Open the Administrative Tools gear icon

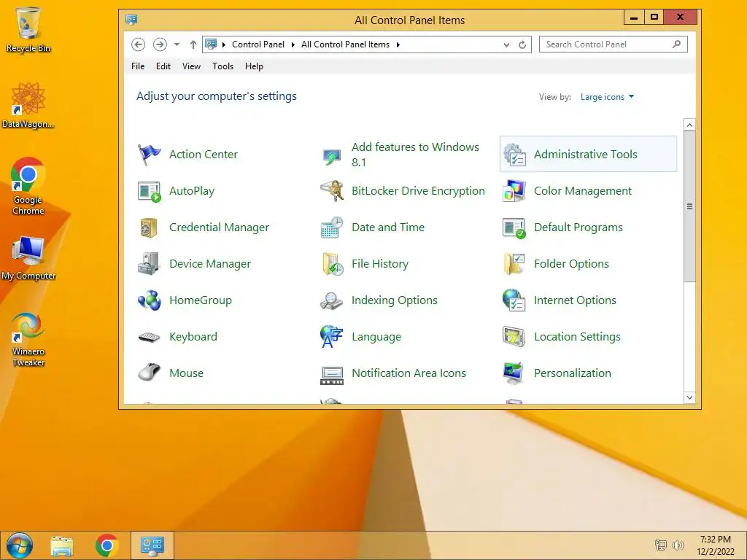(x=514, y=155)
